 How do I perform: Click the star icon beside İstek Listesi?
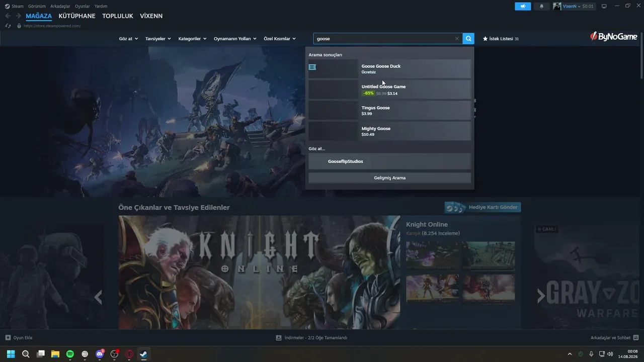coord(485,39)
